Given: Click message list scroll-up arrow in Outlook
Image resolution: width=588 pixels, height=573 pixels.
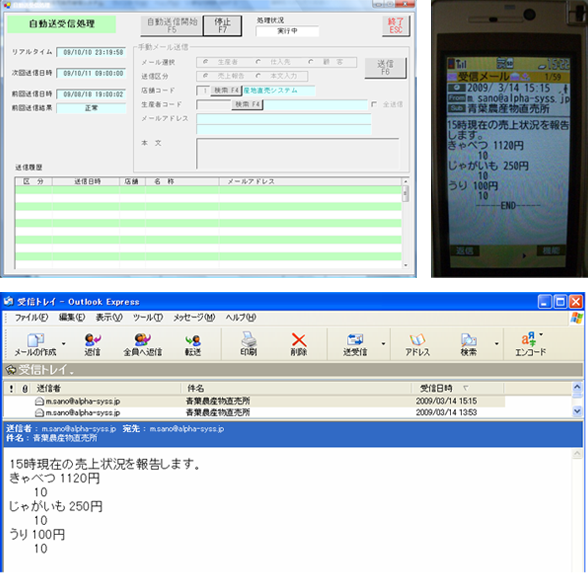Looking at the screenshot, I should (577, 387).
